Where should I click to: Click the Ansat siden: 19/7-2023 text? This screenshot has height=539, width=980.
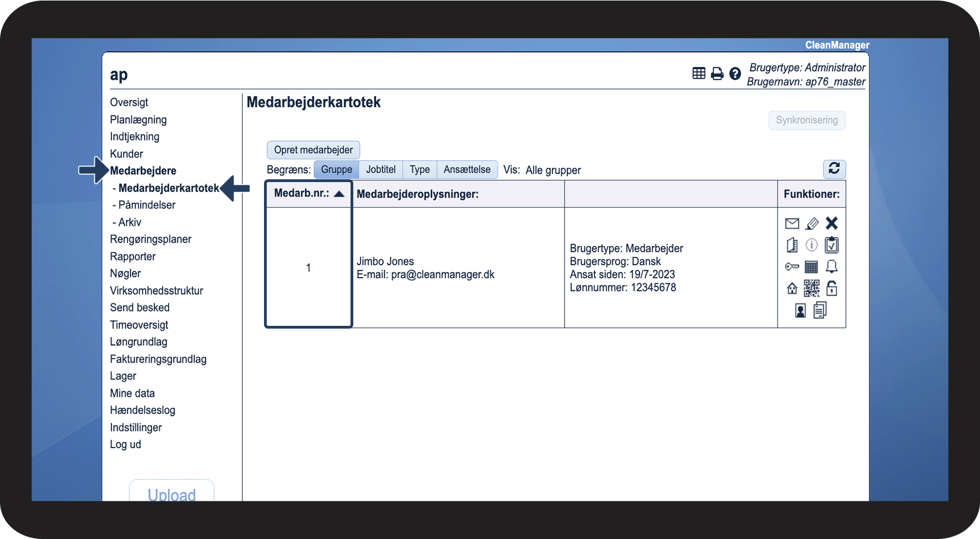click(x=622, y=274)
